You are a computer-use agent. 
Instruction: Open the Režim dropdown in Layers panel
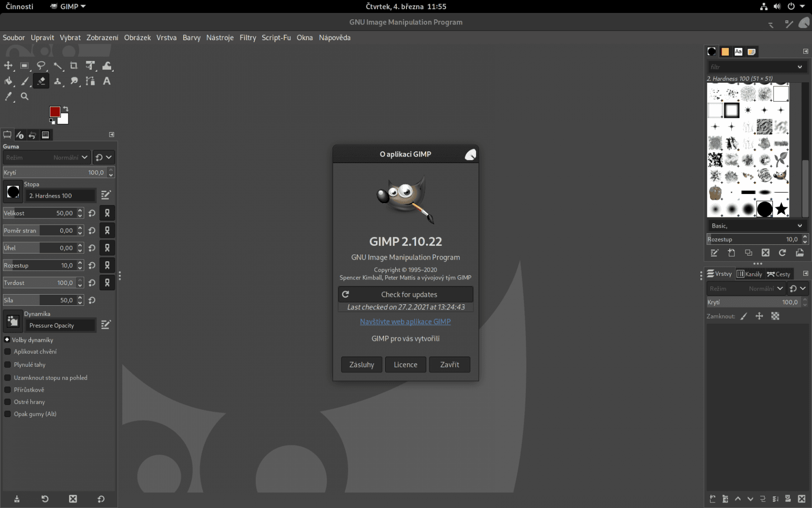[x=746, y=288]
